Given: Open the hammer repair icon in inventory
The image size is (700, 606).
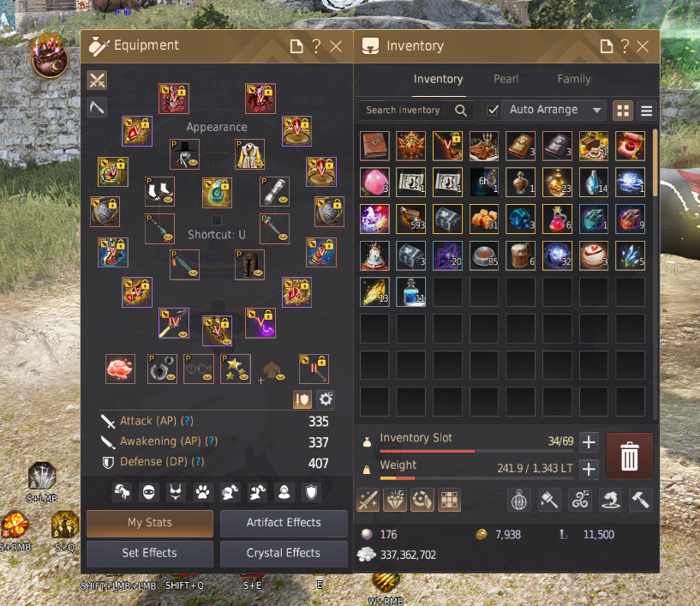Looking at the screenshot, I should (640, 500).
